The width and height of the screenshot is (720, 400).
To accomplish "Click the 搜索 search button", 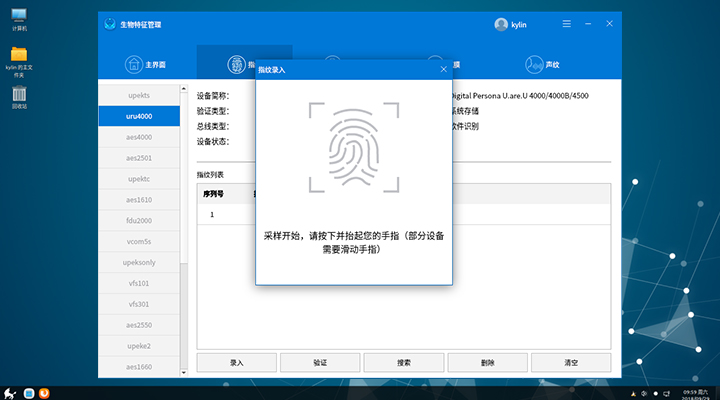I will [404, 363].
